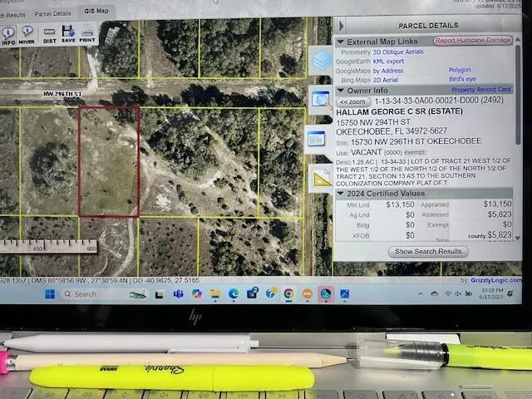Click the map scale bar ruler
The height and width of the screenshot is (399, 532).
click(x=48, y=246)
